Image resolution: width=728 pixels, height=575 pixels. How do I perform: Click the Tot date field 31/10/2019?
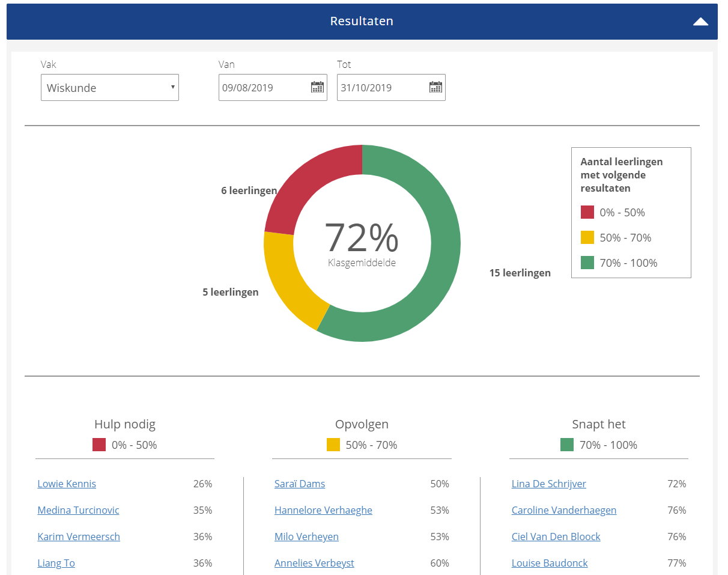point(381,88)
